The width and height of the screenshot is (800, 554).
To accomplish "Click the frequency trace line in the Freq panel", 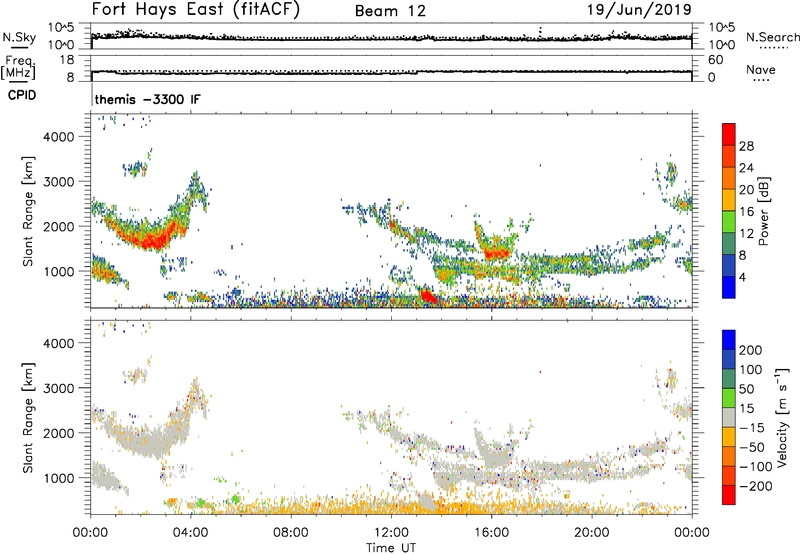I will pos(391,72).
